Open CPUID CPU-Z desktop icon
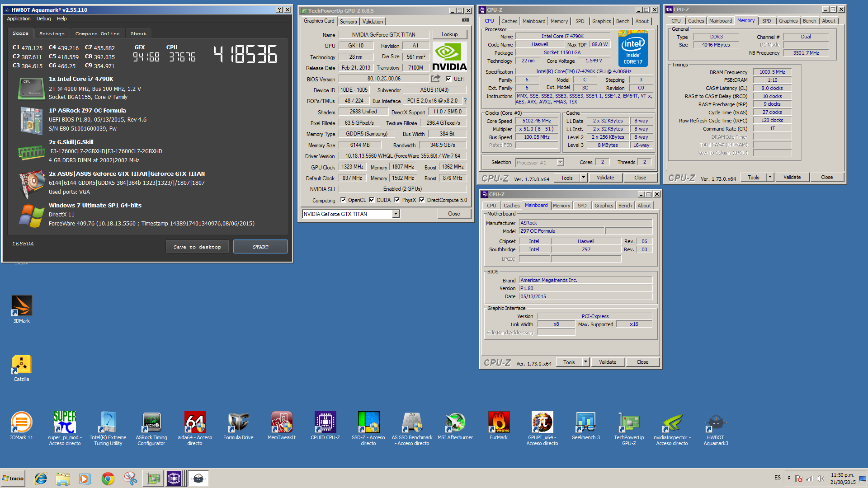The image size is (868, 488). coord(325,426)
